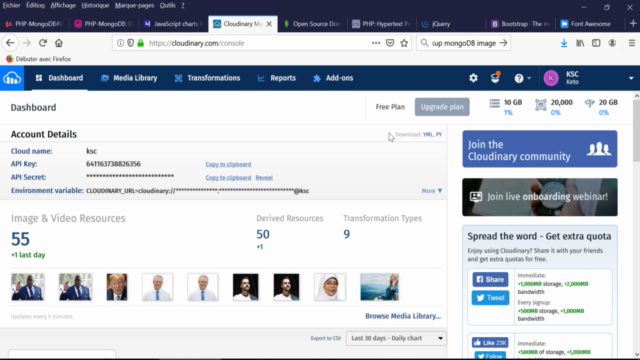Open the Outils menu
Viewport: 640px width, 360px height.
click(x=167, y=5)
